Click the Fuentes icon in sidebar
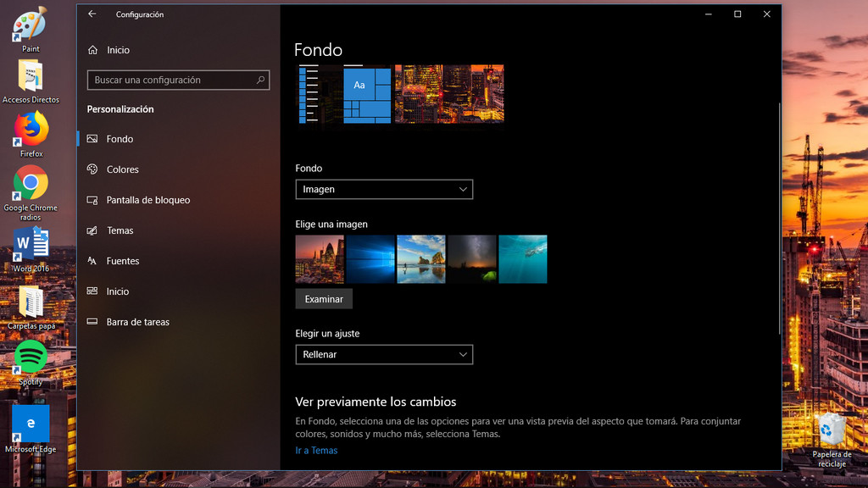The height and width of the screenshot is (488, 868). 93,260
